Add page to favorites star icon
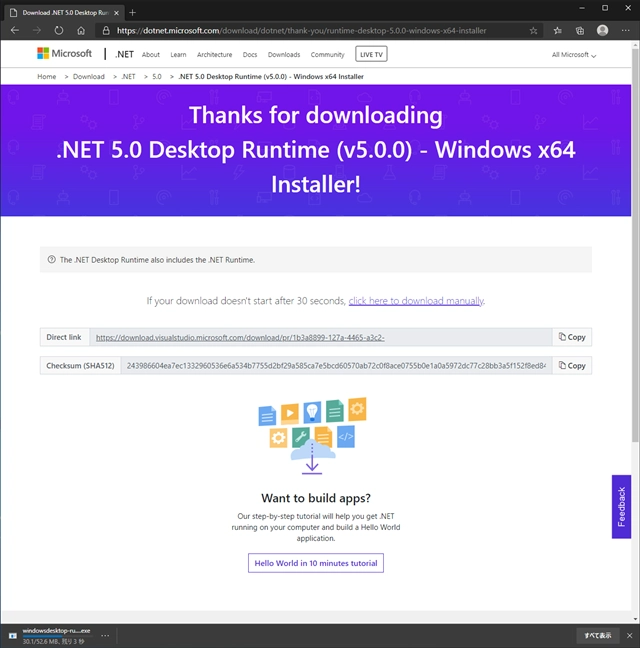 pyautogui.click(x=533, y=30)
